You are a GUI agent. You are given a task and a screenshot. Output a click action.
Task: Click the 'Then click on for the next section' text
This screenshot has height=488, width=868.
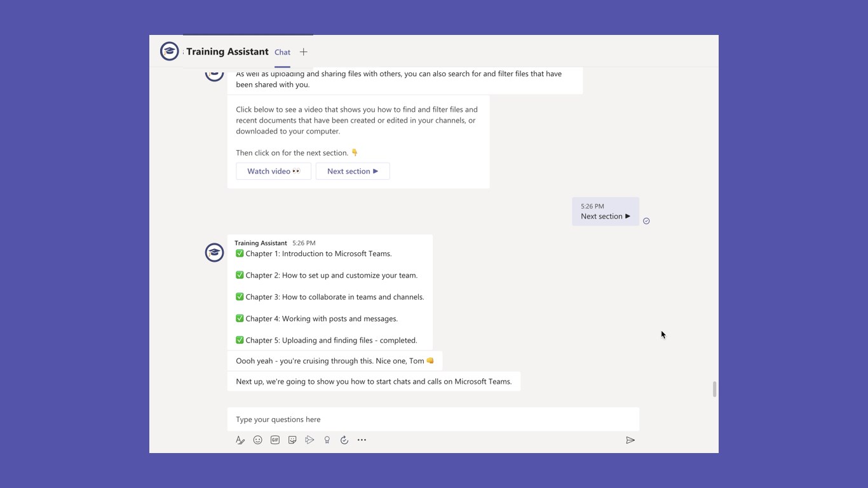[x=297, y=152]
